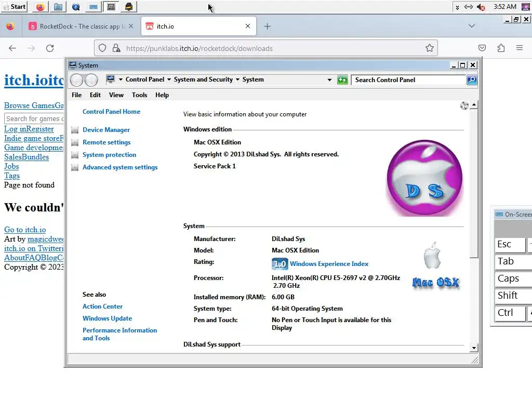532x399 pixels.
Task: Click Esc on the On-Screen Keyboard
Action: coord(510,245)
